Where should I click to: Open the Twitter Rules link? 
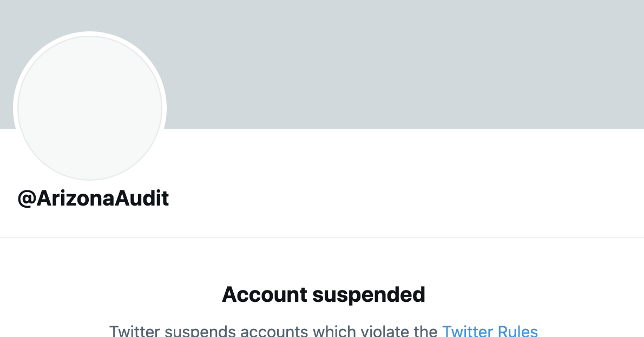tap(490, 331)
